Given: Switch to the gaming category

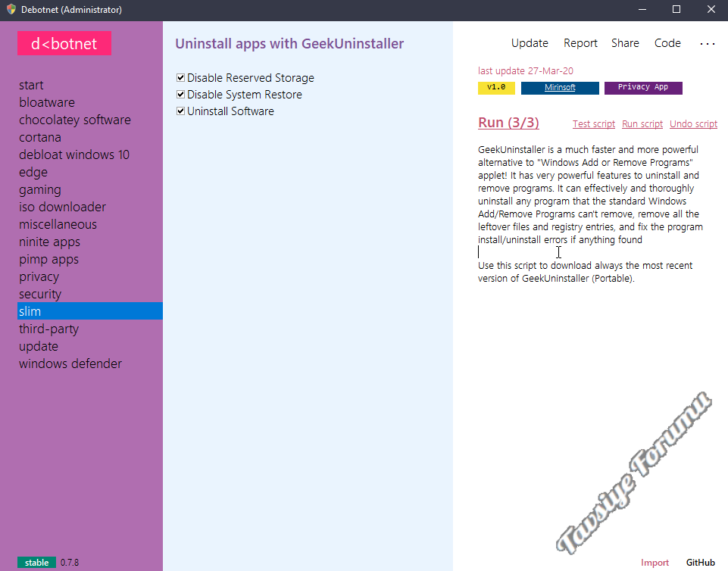Looking at the screenshot, I should point(40,189).
